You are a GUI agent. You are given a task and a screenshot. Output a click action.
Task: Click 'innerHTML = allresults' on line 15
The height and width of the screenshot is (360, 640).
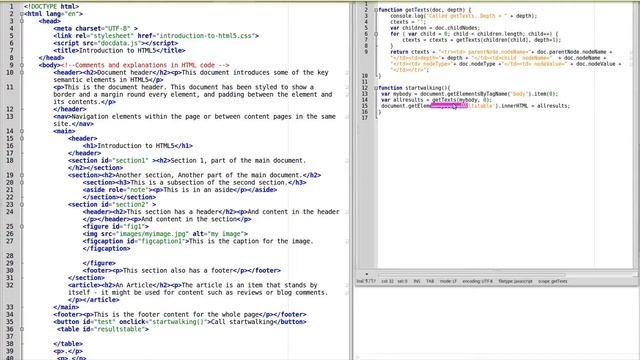click(535, 106)
